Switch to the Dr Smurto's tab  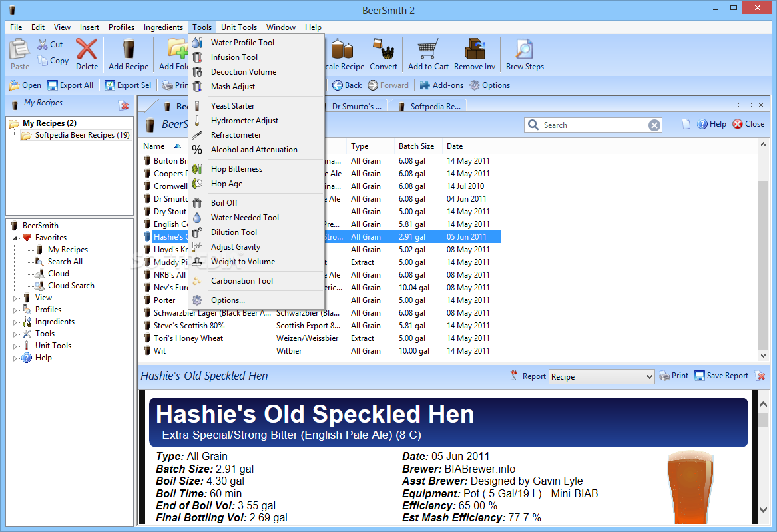pyautogui.click(x=356, y=106)
